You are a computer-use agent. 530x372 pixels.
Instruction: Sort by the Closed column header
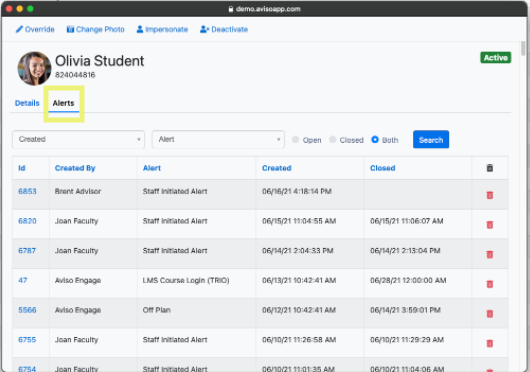[x=383, y=168]
